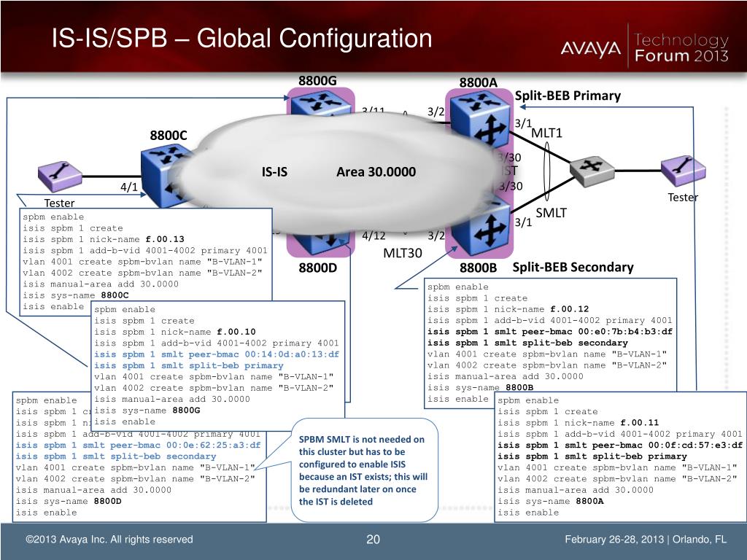Click the partly hidden 8800D switch icon

(x=320, y=244)
